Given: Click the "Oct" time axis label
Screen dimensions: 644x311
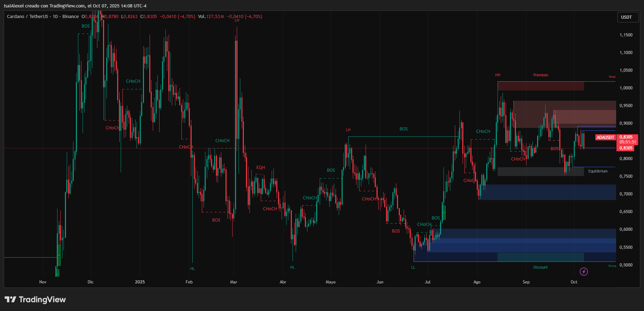Looking at the screenshot, I should 574,282.
